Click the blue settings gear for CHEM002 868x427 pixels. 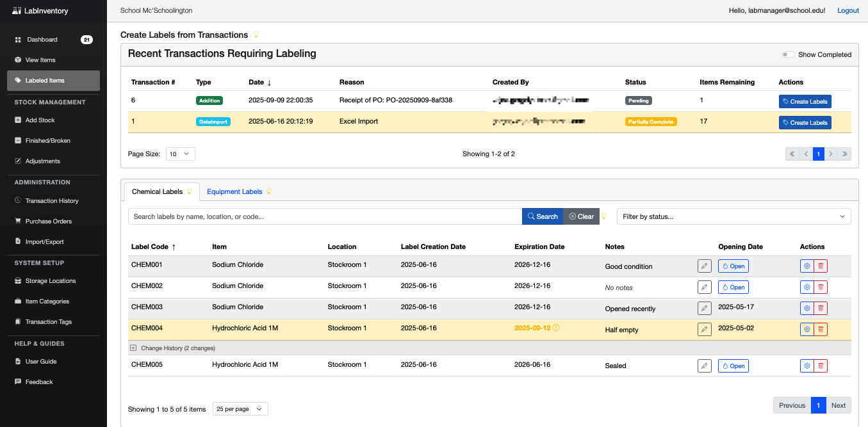(807, 287)
